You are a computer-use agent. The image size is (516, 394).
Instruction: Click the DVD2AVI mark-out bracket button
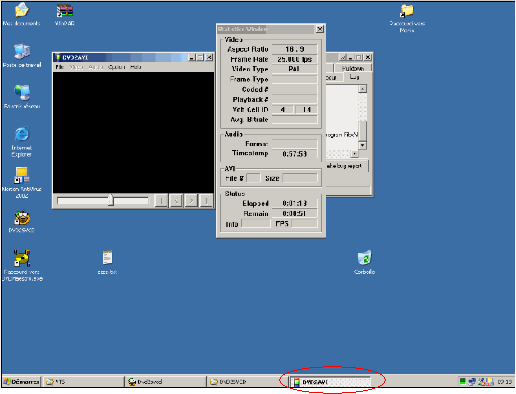click(206, 201)
